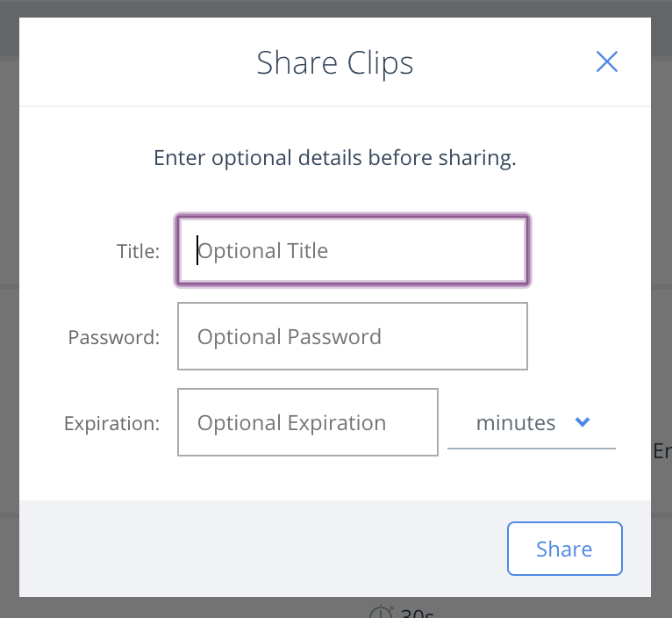Select the Optional Expiration input box
The image size is (672, 618).
pyautogui.click(x=308, y=422)
